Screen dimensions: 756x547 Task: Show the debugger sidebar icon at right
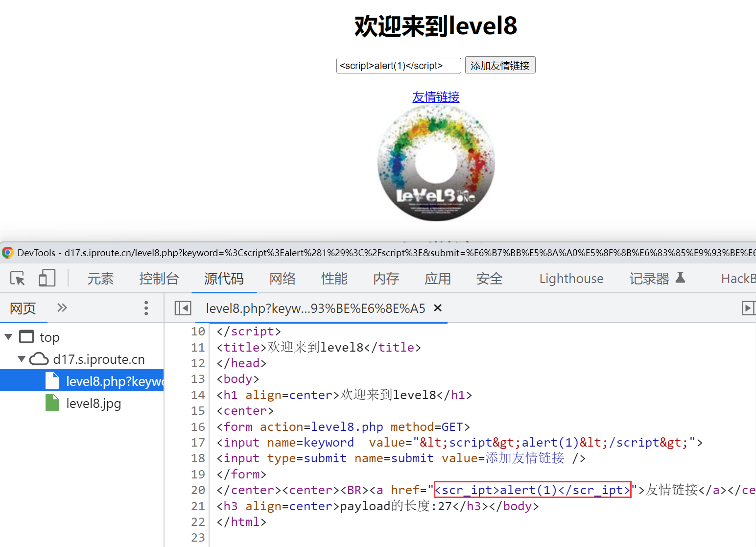point(748,308)
